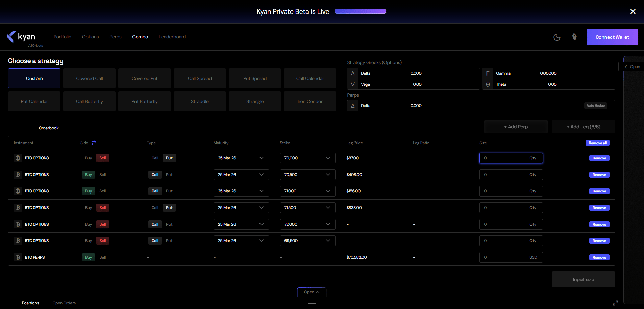Remove the 71,000 strike leg
The image size is (644, 309).
[599, 191]
